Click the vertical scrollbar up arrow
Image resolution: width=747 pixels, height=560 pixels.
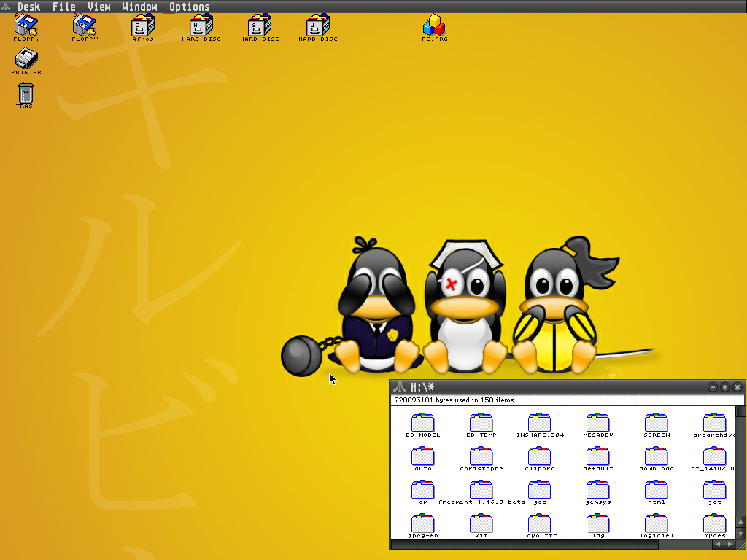(x=740, y=522)
